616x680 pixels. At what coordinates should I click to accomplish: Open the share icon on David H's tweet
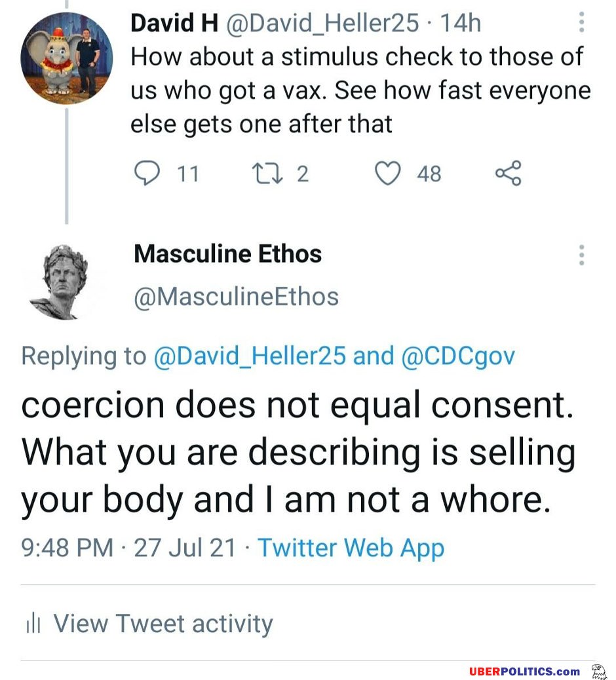pyautogui.click(x=508, y=173)
